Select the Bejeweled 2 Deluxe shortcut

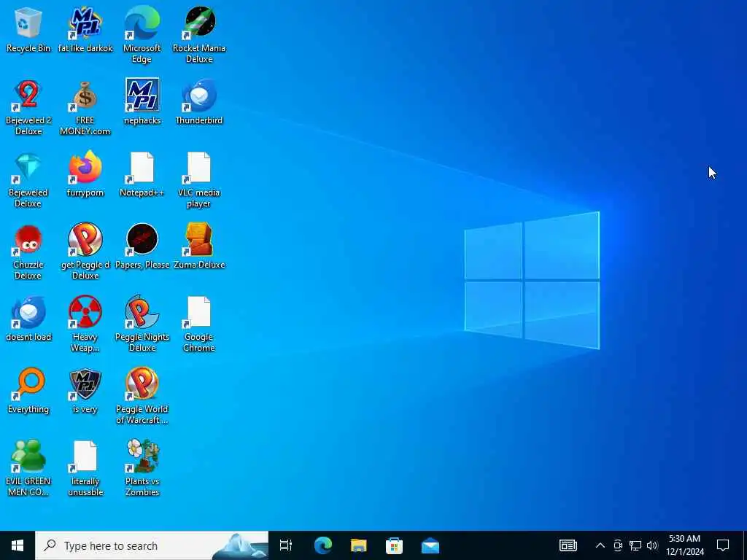point(28,108)
